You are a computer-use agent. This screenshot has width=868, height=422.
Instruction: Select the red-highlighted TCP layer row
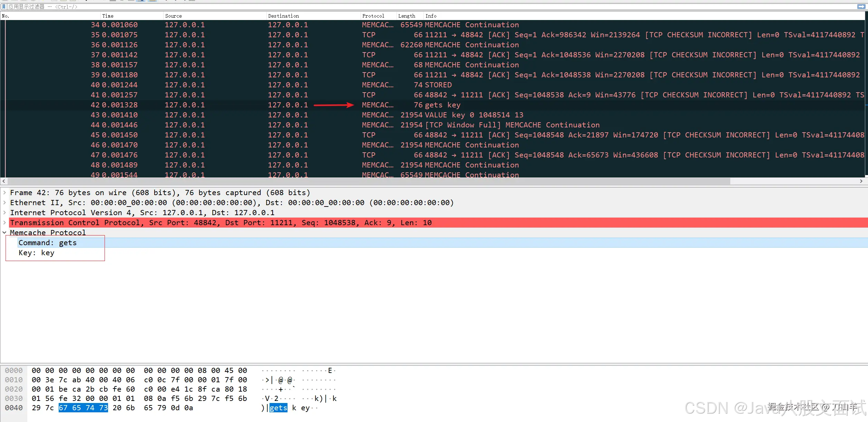[x=221, y=222]
